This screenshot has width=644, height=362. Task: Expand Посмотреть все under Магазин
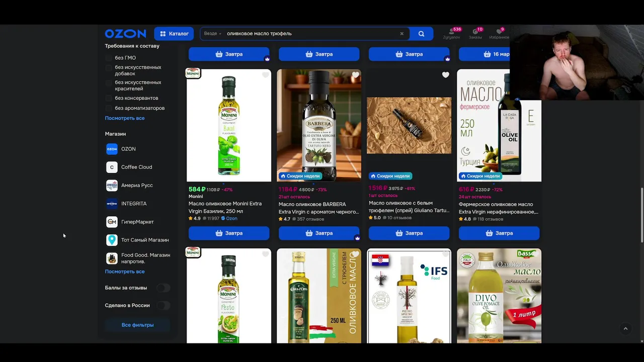click(x=125, y=271)
